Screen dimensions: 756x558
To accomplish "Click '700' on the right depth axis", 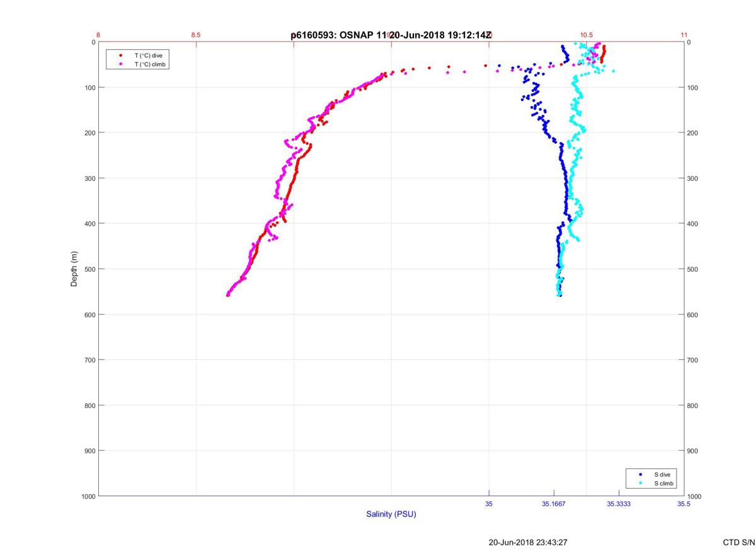I will [x=693, y=360].
